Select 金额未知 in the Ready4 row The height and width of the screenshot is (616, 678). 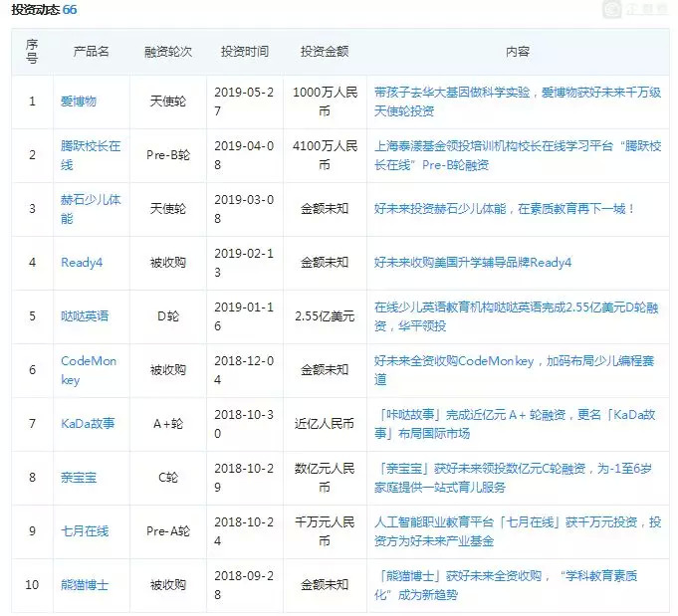pyautogui.click(x=325, y=263)
